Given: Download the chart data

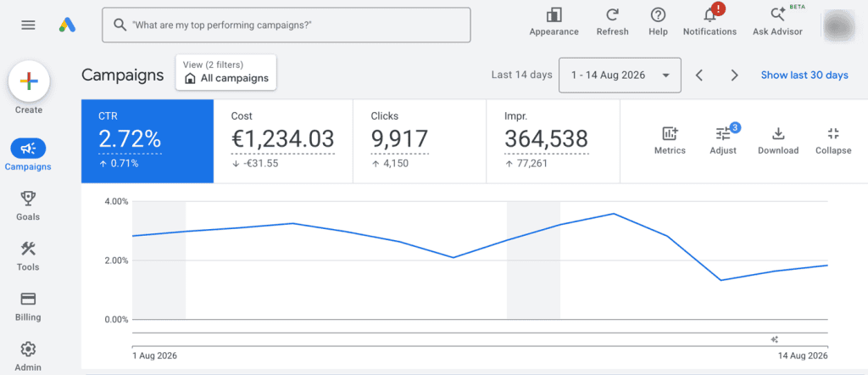Looking at the screenshot, I should coord(778,141).
